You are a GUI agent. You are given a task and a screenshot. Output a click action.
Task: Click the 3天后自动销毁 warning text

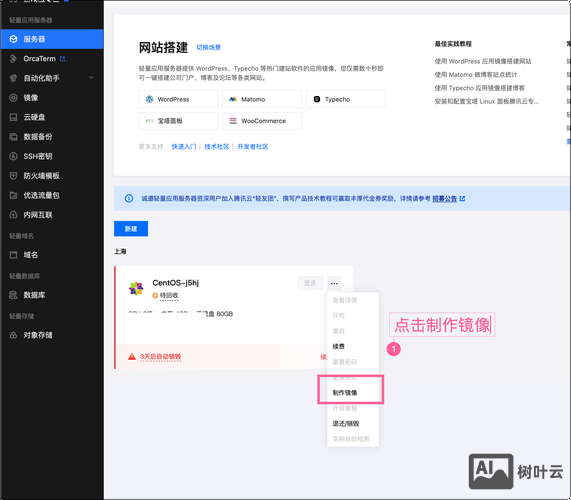[161, 357]
